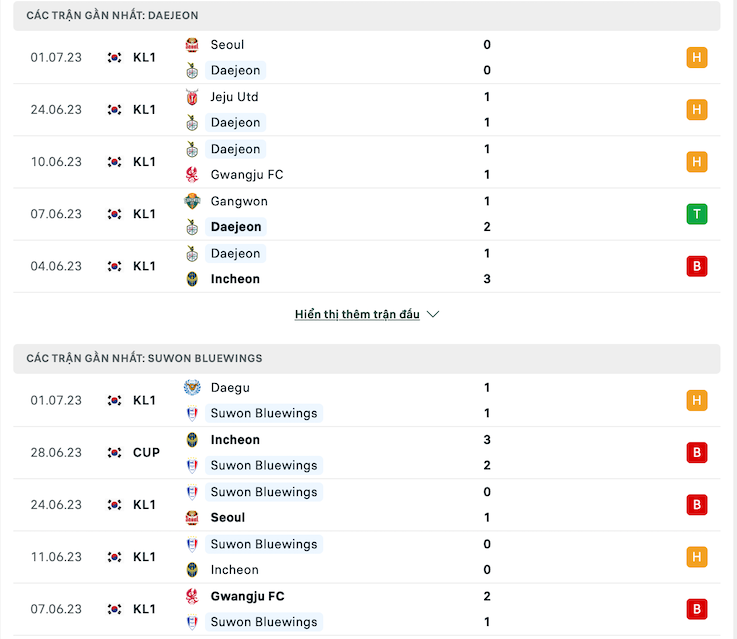737x639 pixels.
Task: Click the Jeju Utd team logo
Action: [192, 97]
